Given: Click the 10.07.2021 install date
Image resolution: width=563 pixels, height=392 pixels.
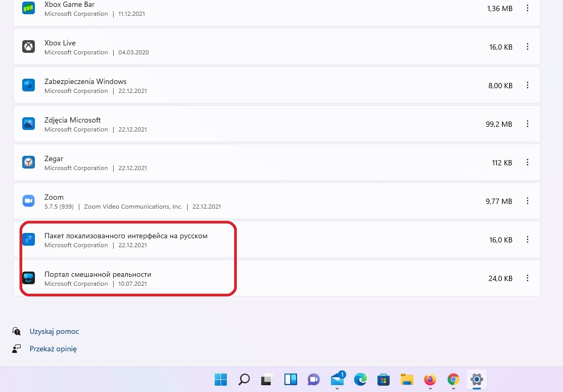Looking at the screenshot, I should [x=133, y=284].
